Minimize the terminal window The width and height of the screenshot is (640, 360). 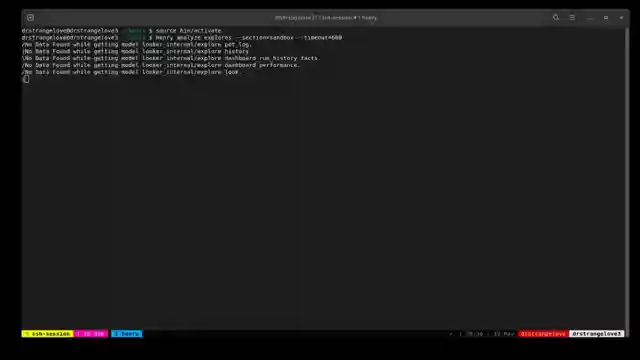590,18
